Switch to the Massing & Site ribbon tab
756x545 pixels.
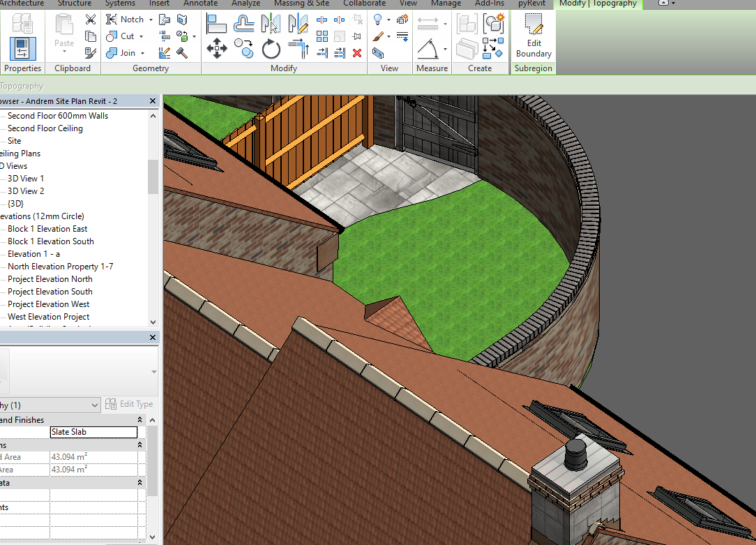[x=301, y=4]
